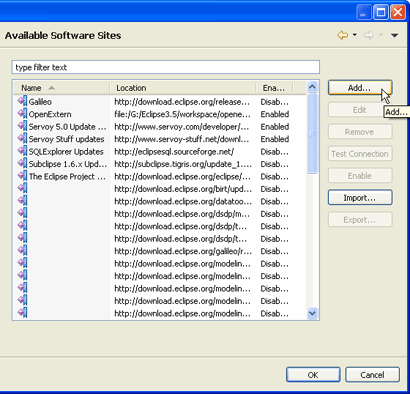Viewport: 410px width, 394px height.
Task: Click the scrollbar up arrow
Action: 312,87
